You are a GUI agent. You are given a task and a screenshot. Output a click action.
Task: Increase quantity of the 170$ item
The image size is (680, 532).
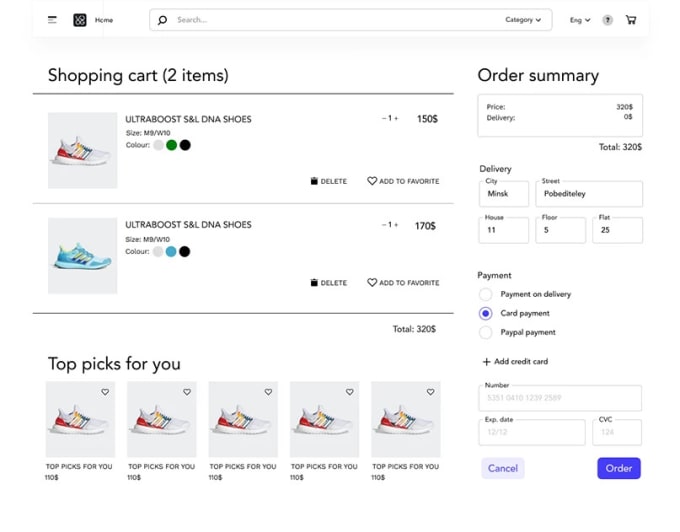(396, 225)
